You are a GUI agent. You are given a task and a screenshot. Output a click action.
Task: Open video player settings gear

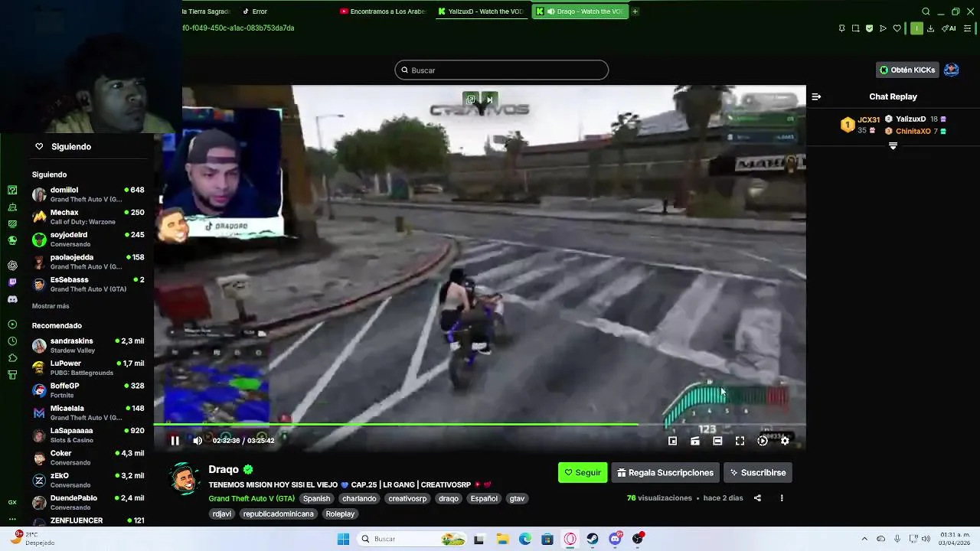(x=785, y=441)
